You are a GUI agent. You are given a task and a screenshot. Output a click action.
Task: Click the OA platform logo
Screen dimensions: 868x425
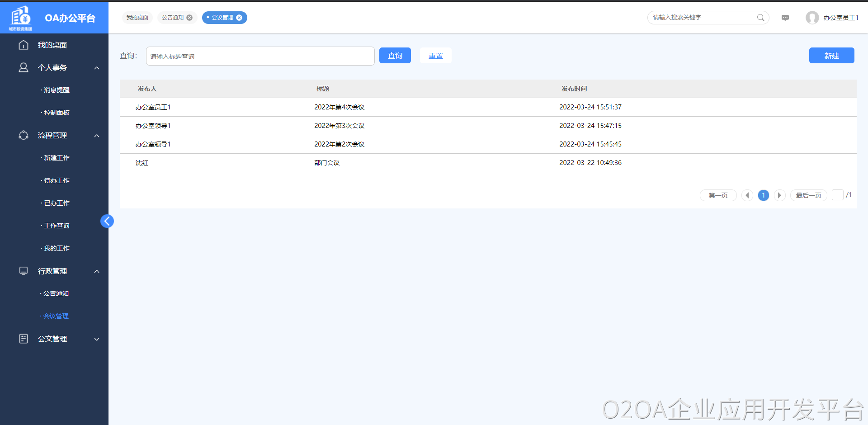point(21,18)
